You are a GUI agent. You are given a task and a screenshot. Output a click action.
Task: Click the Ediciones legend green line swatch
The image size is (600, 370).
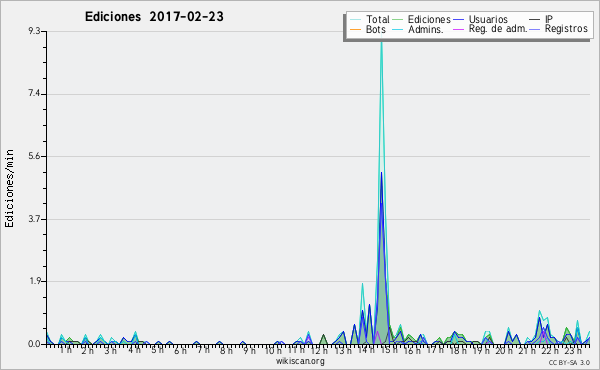click(398, 20)
